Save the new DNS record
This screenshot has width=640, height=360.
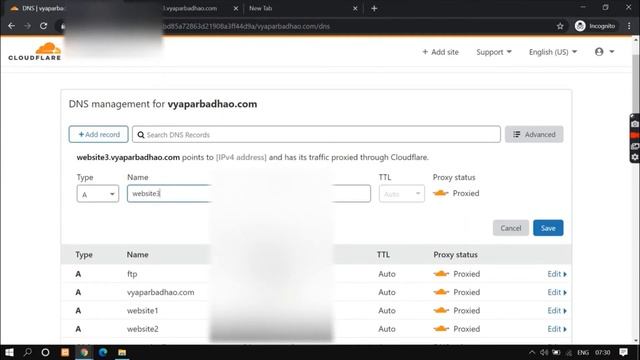click(548, 228)
